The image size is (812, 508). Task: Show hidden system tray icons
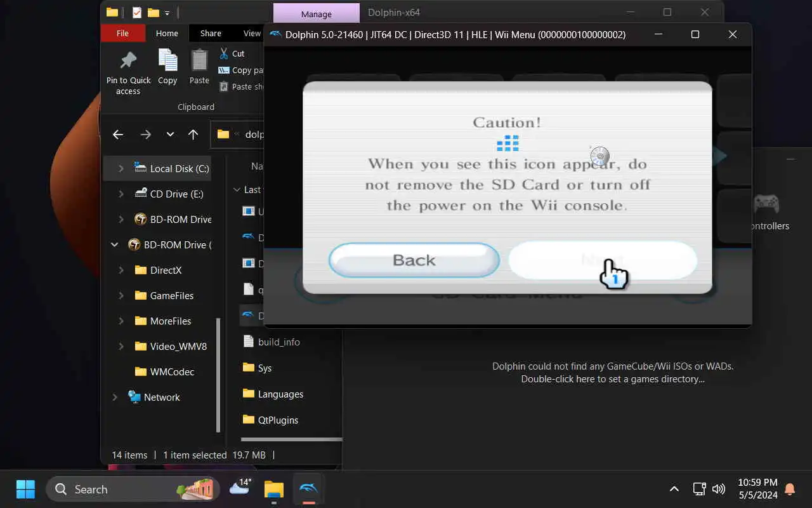[x=674, y=489]
